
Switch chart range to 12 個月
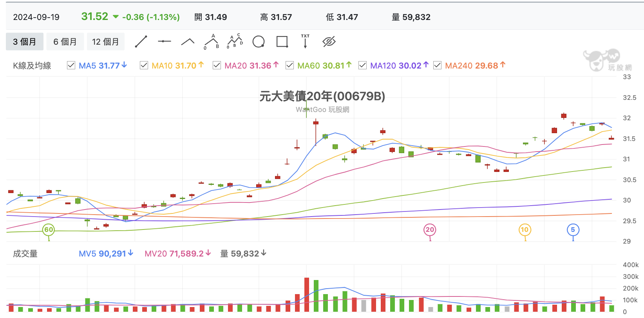[x=105, y=42]
